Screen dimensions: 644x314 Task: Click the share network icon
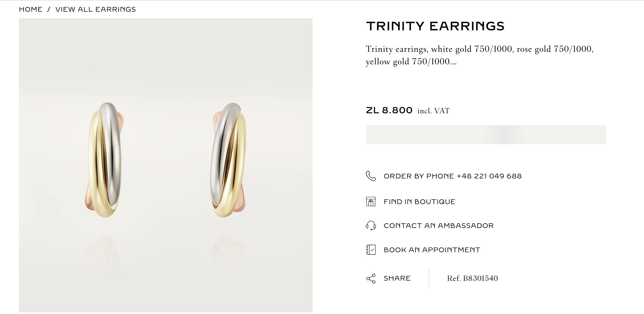pyautogui.click(x=371, y=278)
